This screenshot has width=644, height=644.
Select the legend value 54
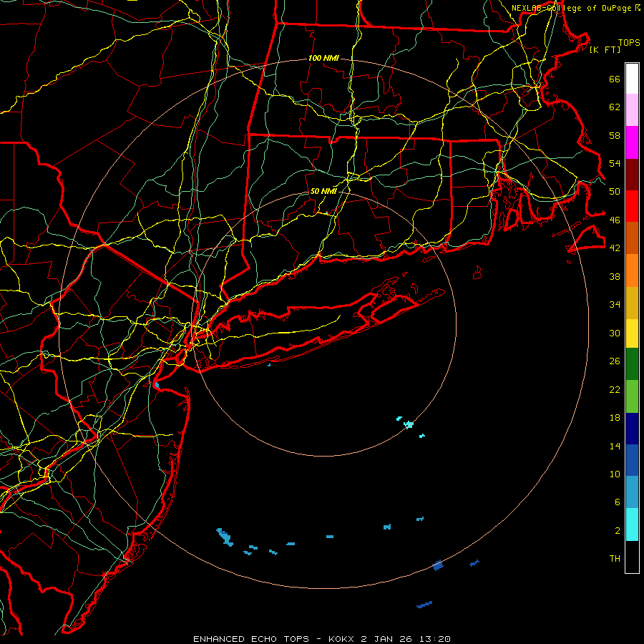(x=615, y=164)
